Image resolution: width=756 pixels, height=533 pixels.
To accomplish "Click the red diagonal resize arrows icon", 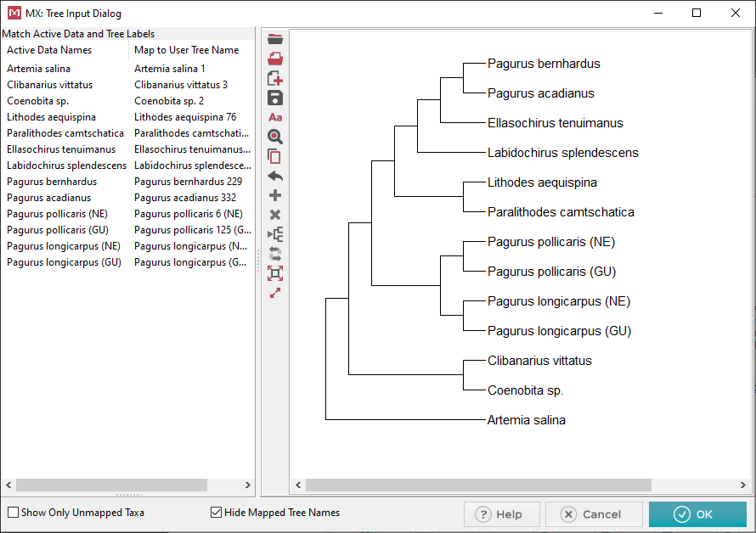I will [x=274, y=293].
